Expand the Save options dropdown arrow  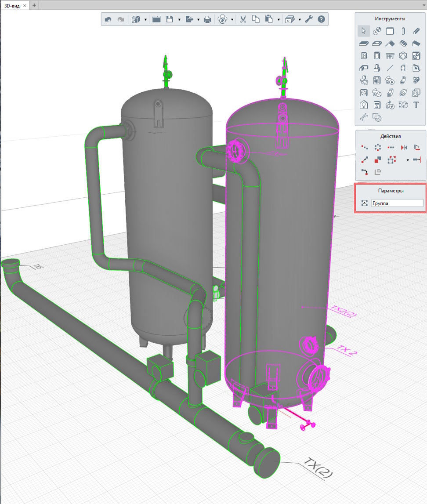[x=179, y=20]
